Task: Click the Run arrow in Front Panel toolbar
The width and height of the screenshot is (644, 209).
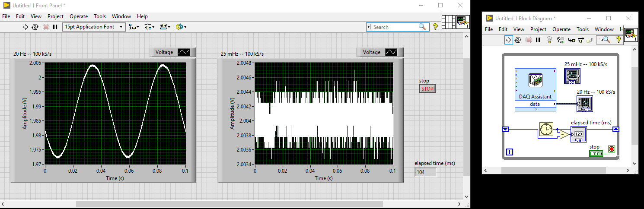Action: pyautogui.click(x=25, y=27)
